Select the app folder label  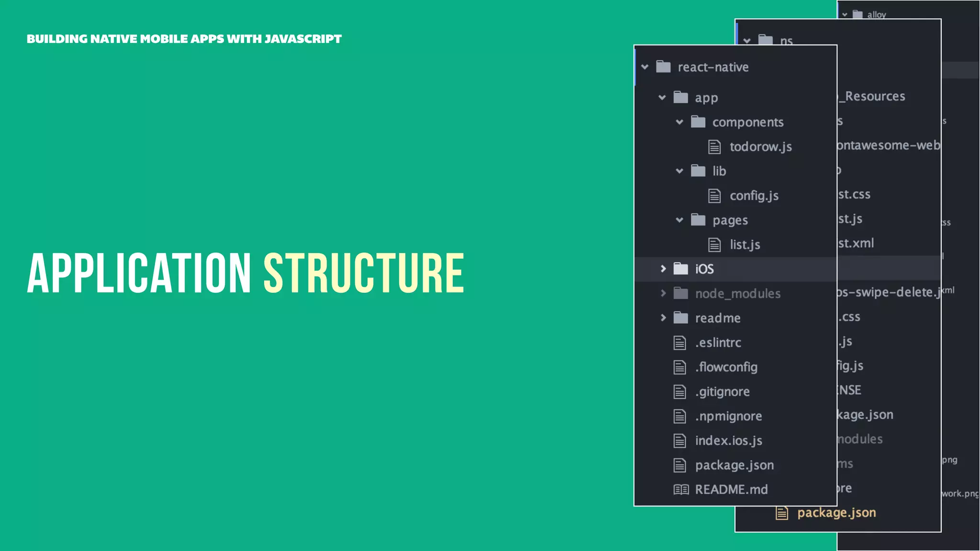coord(706,98)
